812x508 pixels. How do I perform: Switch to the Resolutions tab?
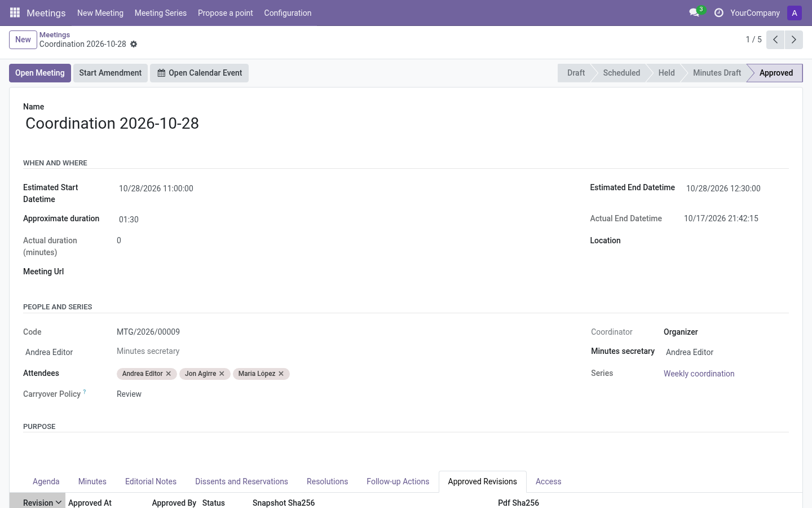coord(327,481)
